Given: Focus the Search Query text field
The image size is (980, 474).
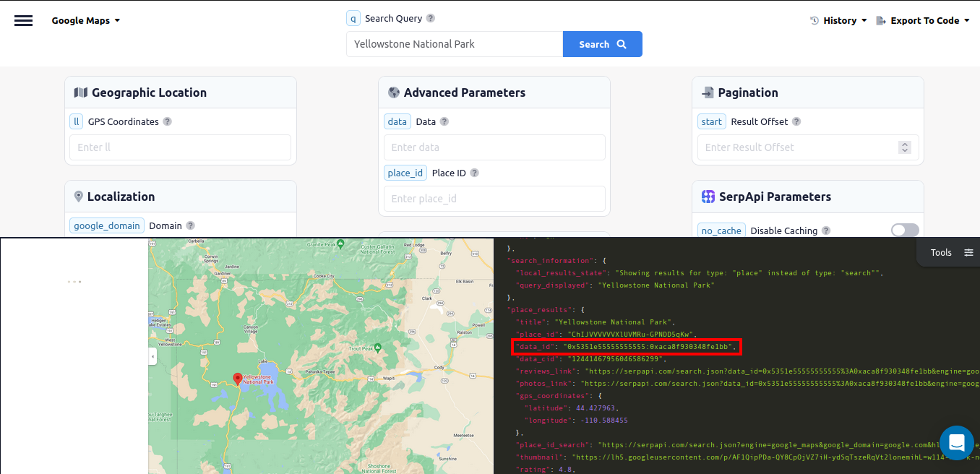Looking at the screenshot, I should [x=455, y=44].
